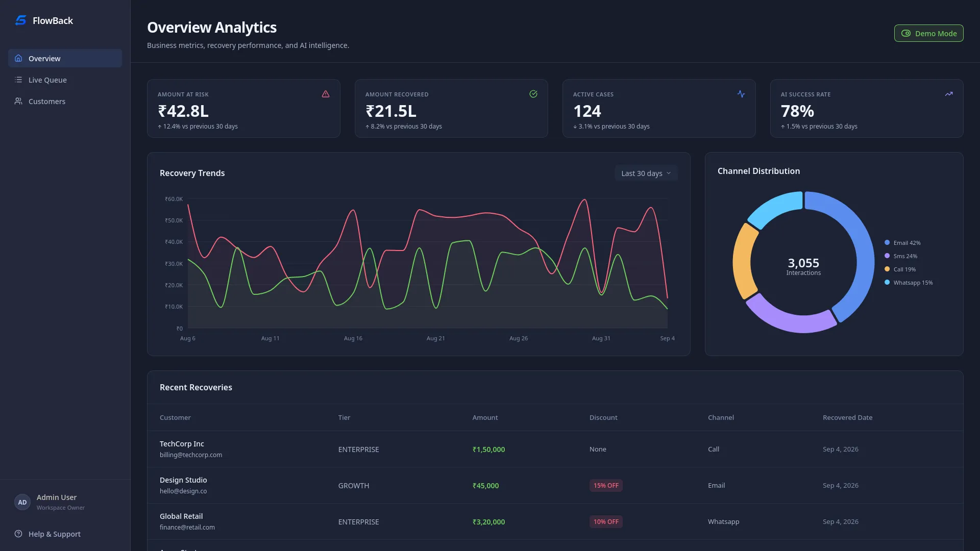Select the Design Studio customer name
This screenshot has width=980, height=551.
(183, 480)
